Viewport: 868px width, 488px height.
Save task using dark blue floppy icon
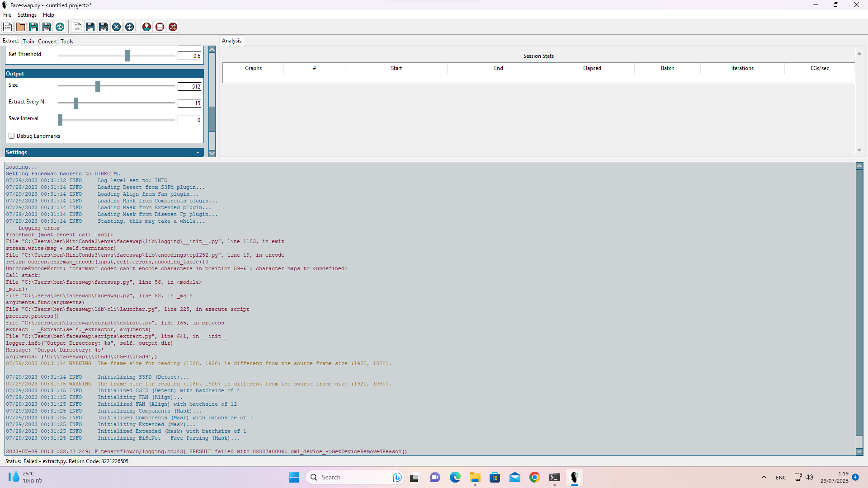pos(90,27)
